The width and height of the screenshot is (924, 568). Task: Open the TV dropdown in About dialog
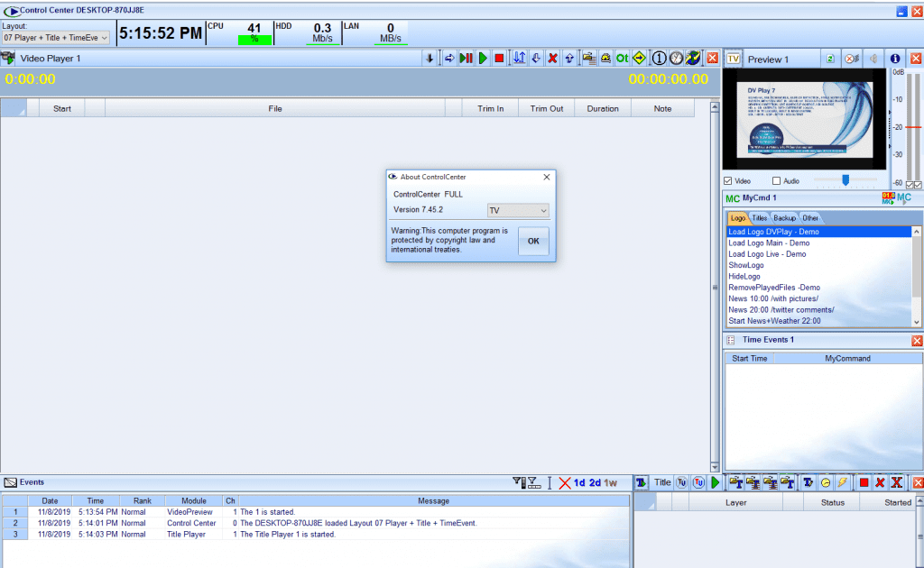click(x=518, y=210)
